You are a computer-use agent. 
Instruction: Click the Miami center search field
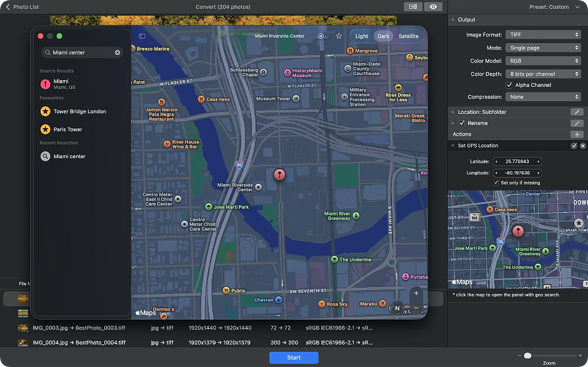pyautogui.click(x=82, y=53)
